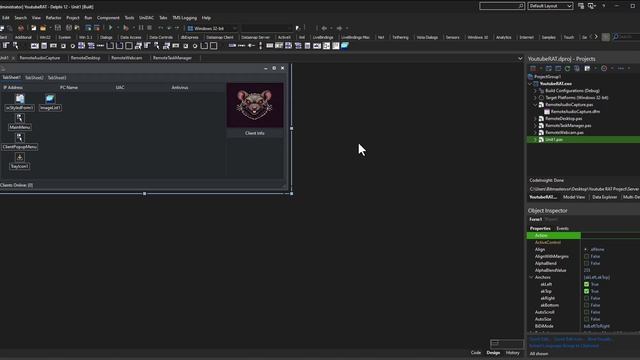Select the MainMenu component icon
640x360 pixels.
(x=20, y=118)
